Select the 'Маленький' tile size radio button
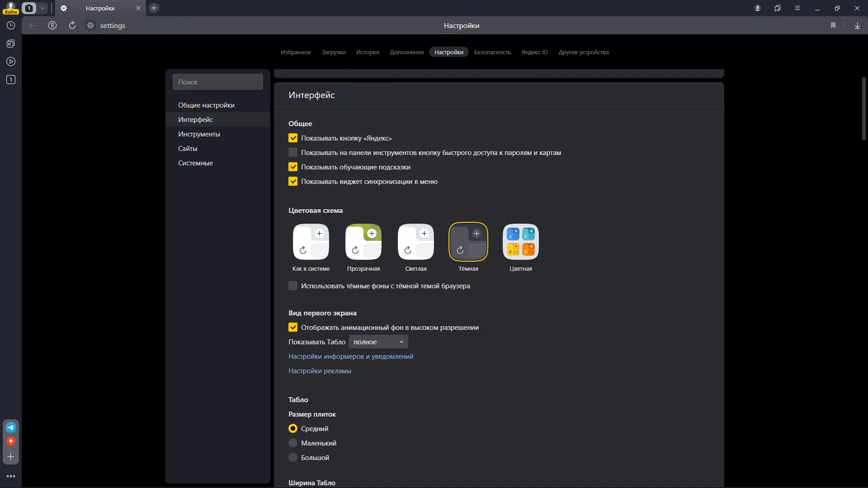868x488 pixels. coord(293,443)
